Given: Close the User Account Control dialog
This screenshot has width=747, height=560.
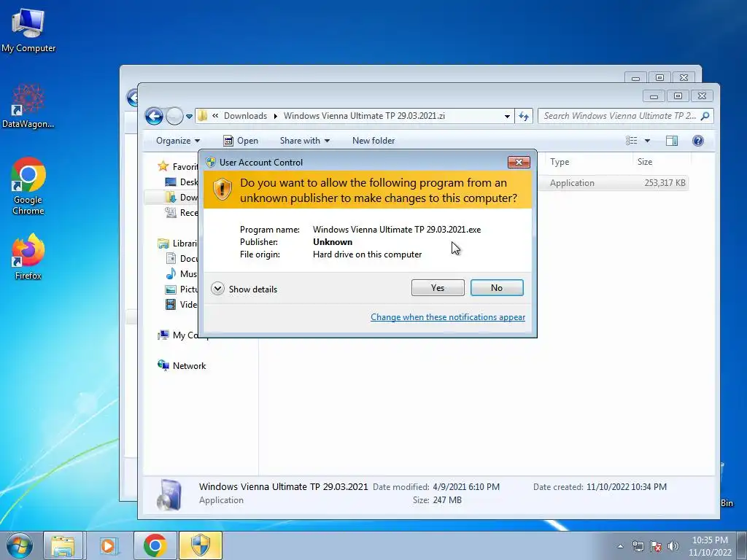Looking at the screenshot, I should (519, 163).
